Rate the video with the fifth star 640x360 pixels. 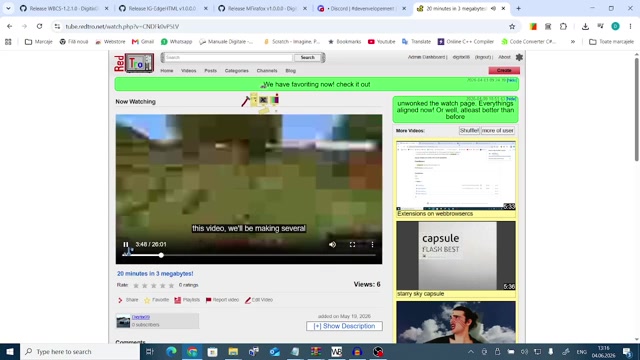171,285
